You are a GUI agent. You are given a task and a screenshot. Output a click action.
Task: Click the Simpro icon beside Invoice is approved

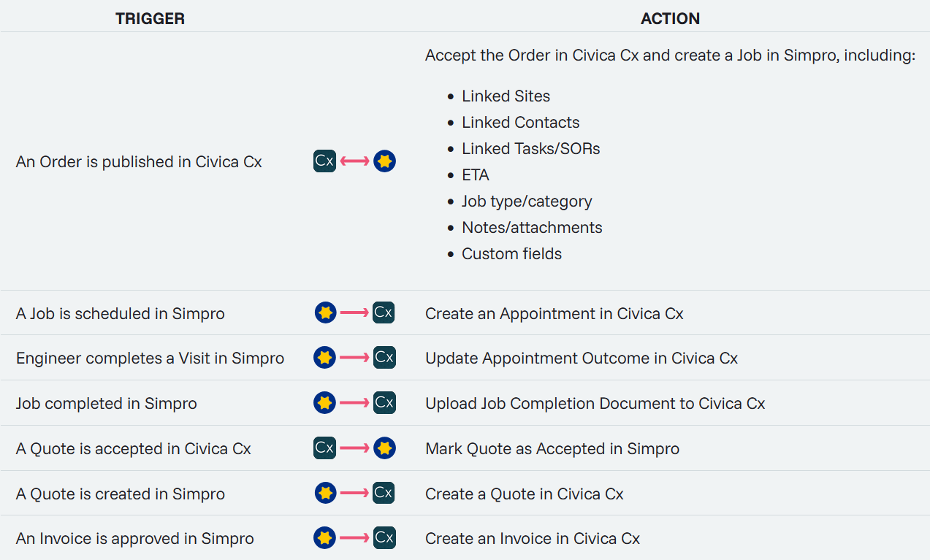click(324, 538)
